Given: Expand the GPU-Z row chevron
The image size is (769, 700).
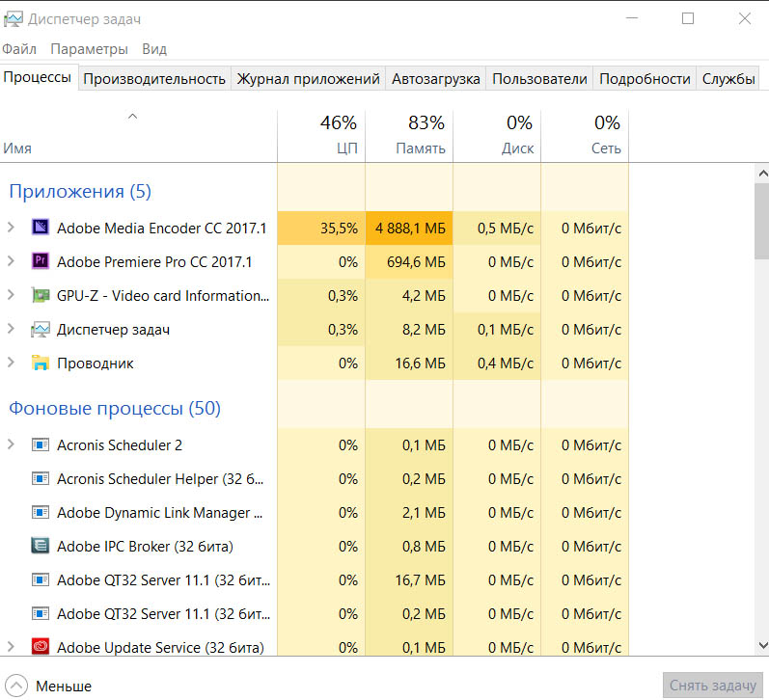Looking at the screenshot, I should pos(11,295).
